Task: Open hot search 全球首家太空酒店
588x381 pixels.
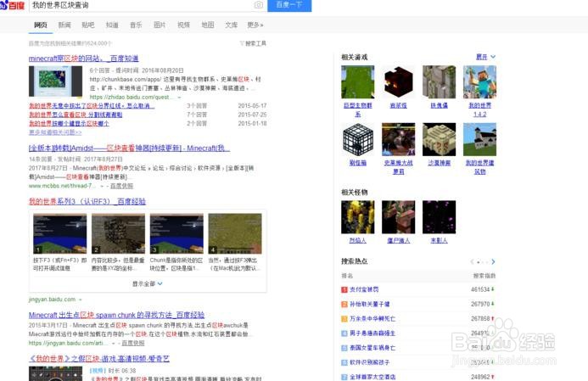Action: (x=372, y=377)
